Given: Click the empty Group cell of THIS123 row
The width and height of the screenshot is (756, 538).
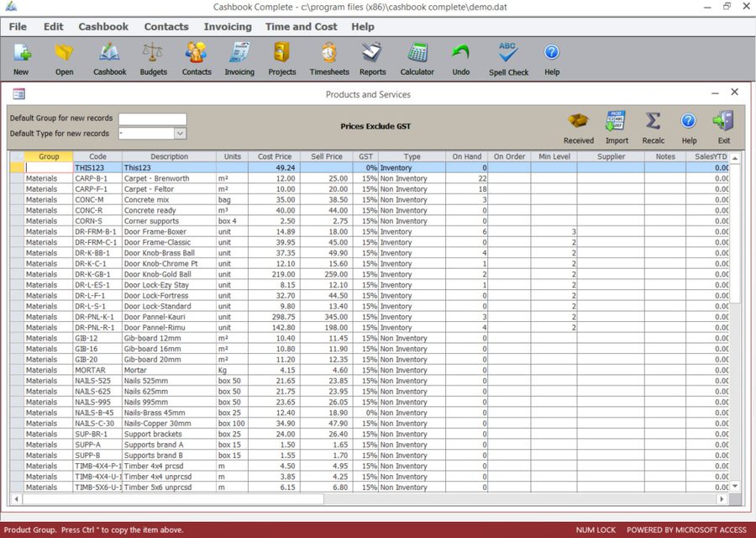Looking at the screenshot, I should (48, 167).
